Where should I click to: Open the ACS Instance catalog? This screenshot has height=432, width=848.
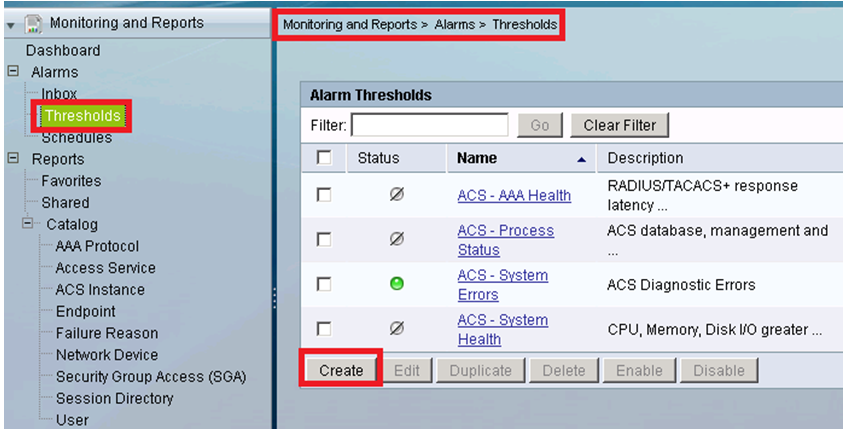coord(100,290)
